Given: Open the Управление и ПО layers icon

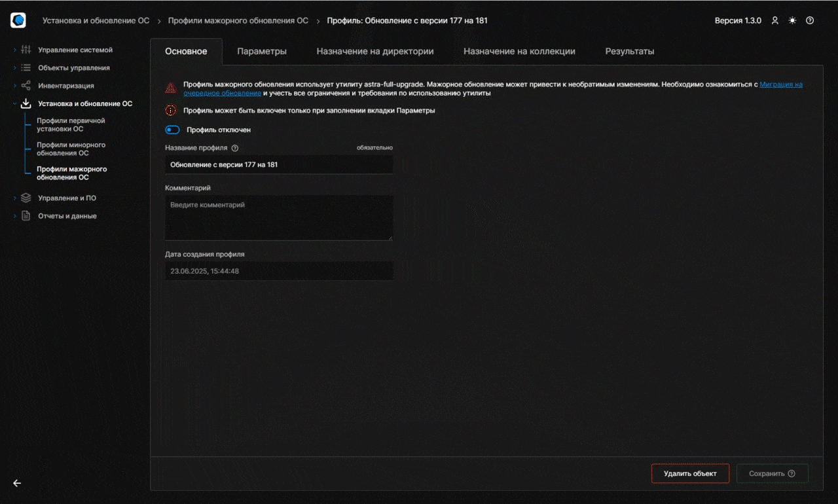Looking at the screenshot, I should click(27, 198).
